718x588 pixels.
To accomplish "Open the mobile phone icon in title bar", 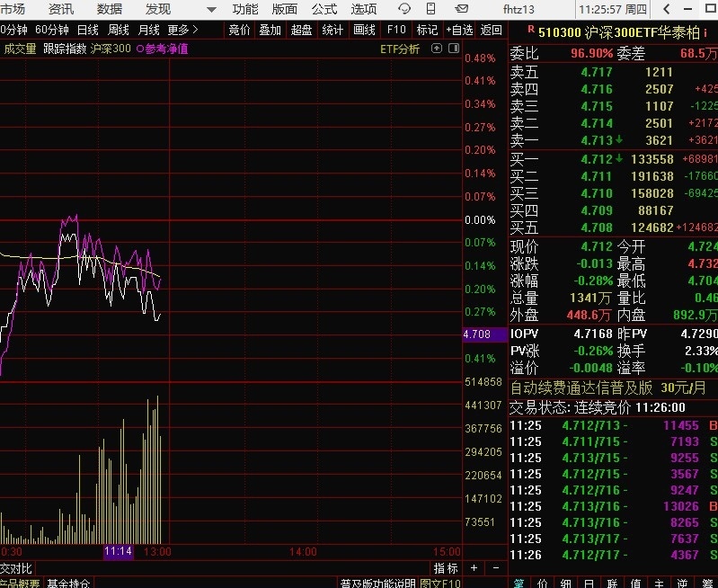I will tap(431, 9).
